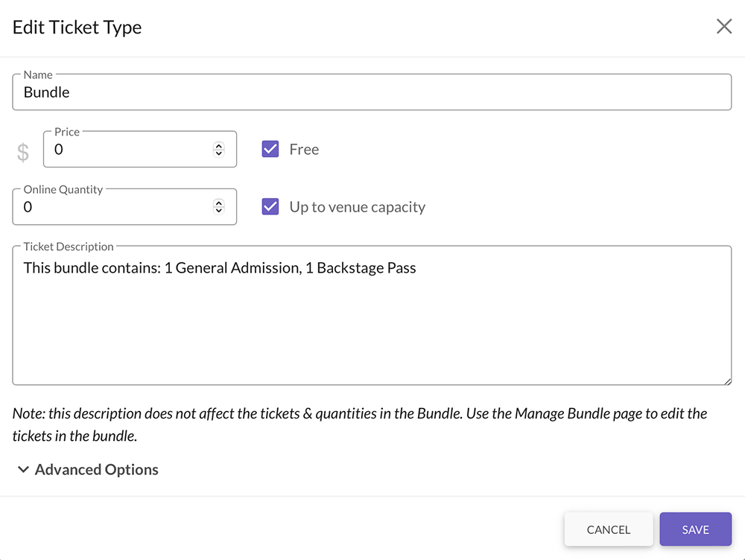
Task: Decrease Online Quantity with down arrow
Action: point(218,211)
